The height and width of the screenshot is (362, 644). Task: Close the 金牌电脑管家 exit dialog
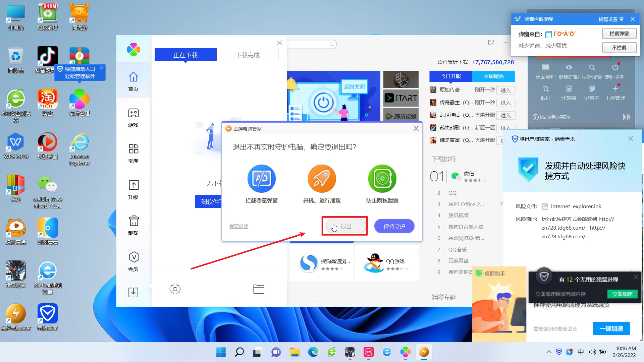click(x=416, y=128)
